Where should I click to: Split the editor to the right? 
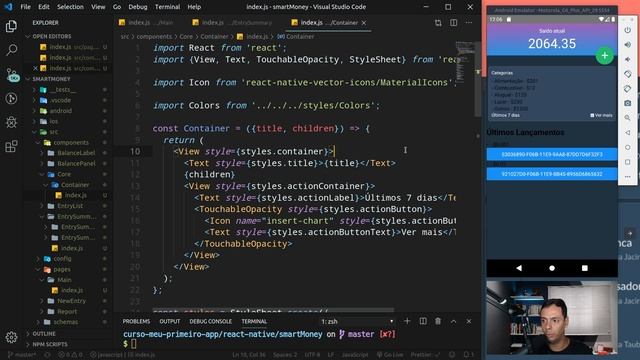[x=453, y=23]
